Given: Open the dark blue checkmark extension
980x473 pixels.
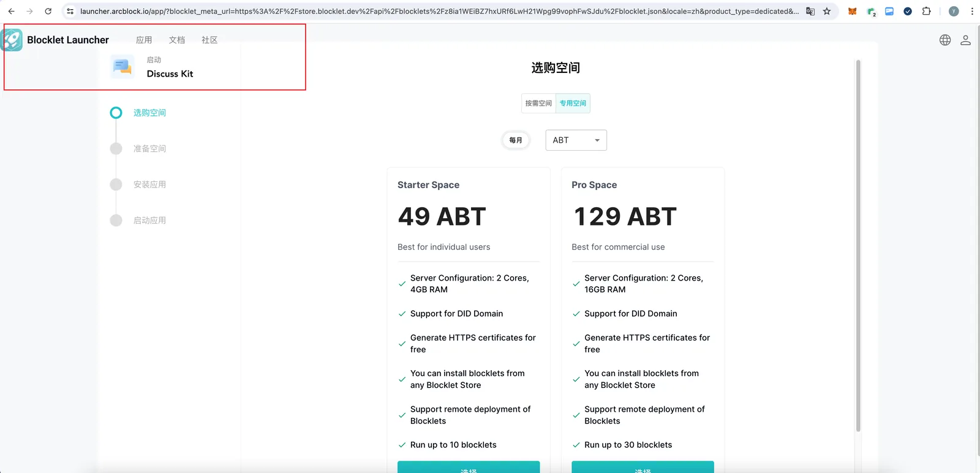Looking at the screenshot, I should [908, 11].
